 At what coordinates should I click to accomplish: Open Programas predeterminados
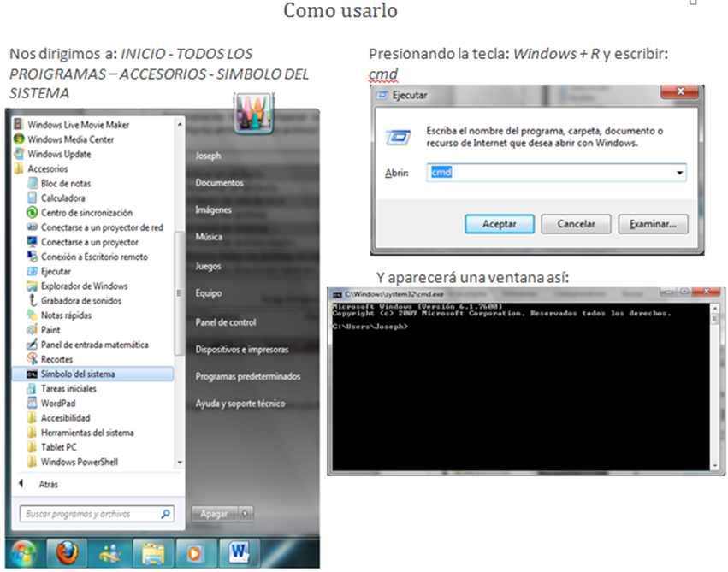[248, 376]
